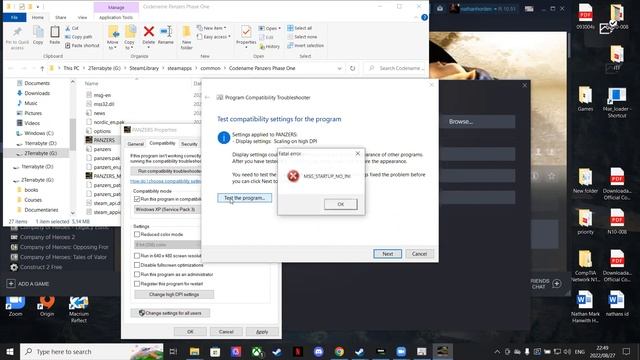Open the ribbon Open dropdown
The image size is (640, 360).
click(269, 28)
